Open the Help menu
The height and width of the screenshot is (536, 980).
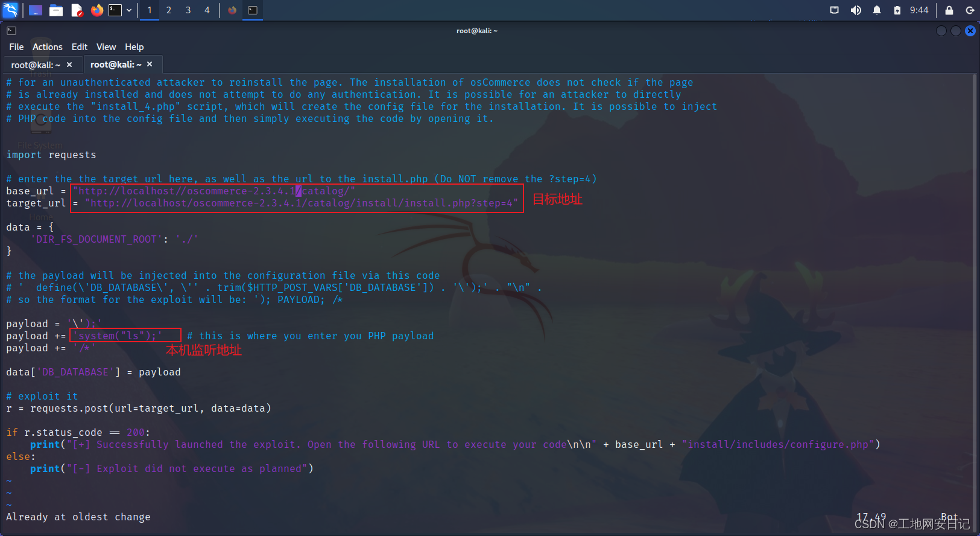point(134,47)
